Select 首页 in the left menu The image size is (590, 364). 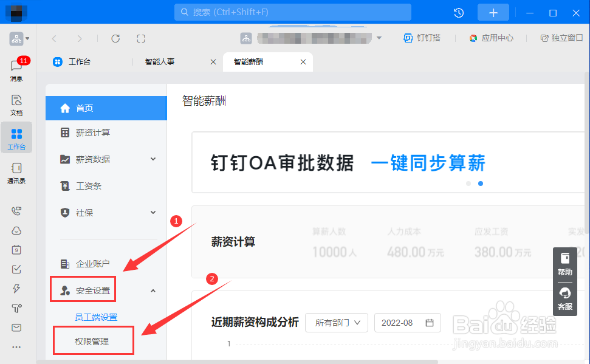click(x=106, y=108)
